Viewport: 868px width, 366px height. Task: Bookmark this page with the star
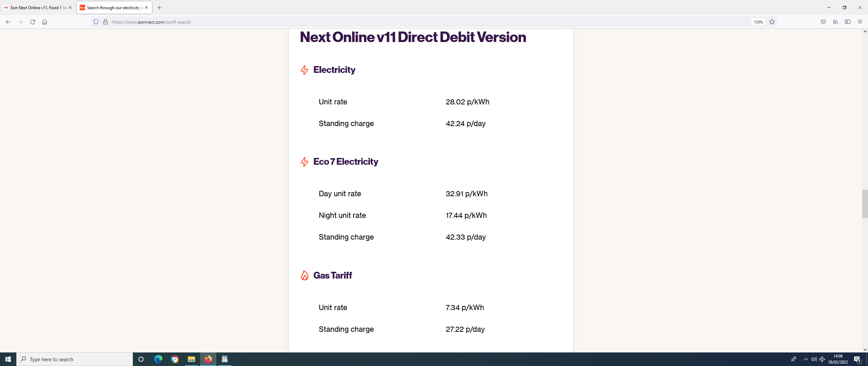(772, 22)
